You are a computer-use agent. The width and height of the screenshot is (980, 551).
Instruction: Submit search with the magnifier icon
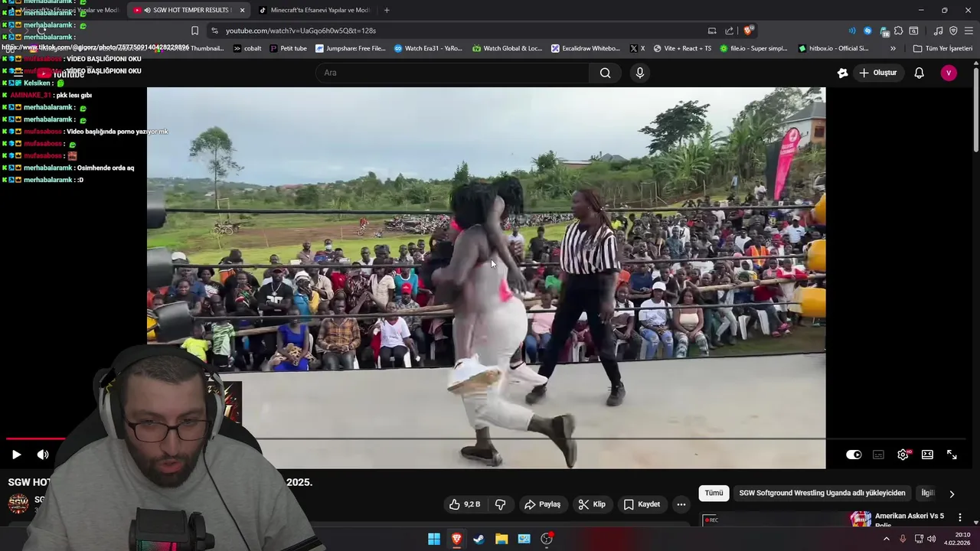606,73
